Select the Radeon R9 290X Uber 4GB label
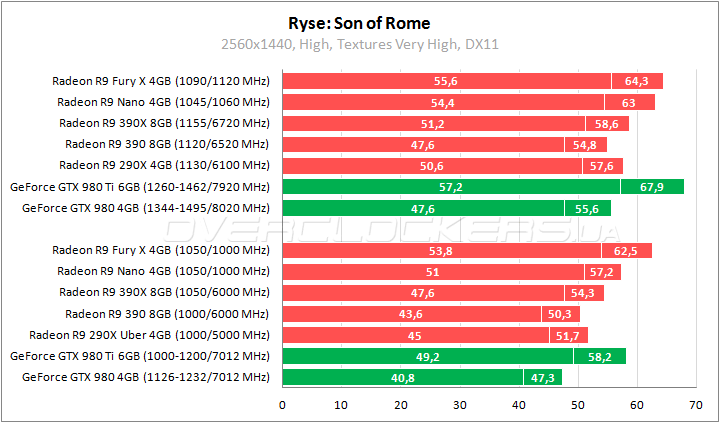Screen dimensions: 720x423 point(149,334)
